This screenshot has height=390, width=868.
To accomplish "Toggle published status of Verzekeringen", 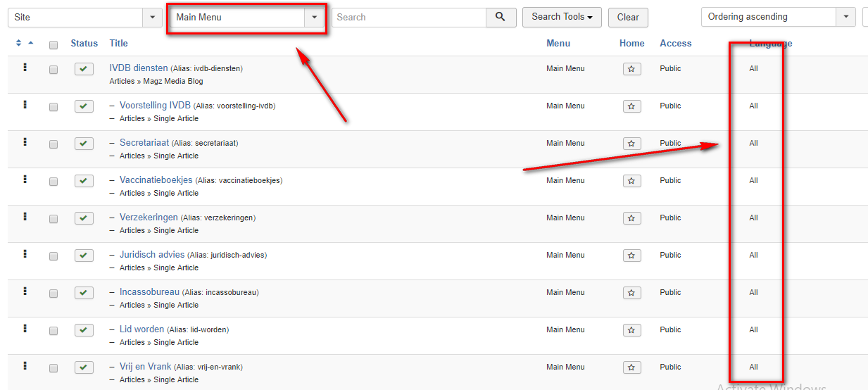I will coord(84,218).
